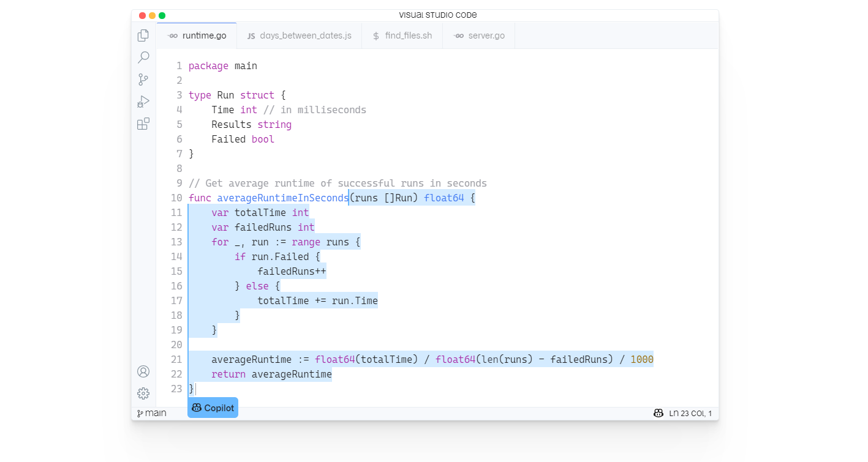Open the Explorer sidebar panel
868x462 pixels.
click(x=143, y=35)
